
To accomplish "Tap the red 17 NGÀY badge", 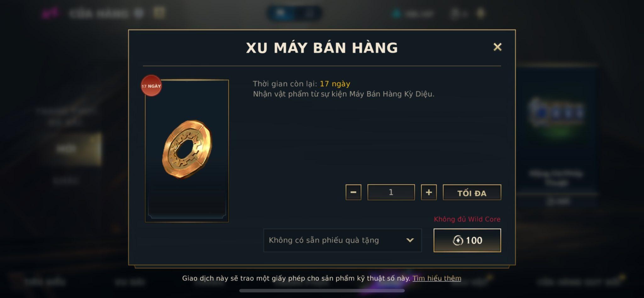I will [x=151, y=86].
